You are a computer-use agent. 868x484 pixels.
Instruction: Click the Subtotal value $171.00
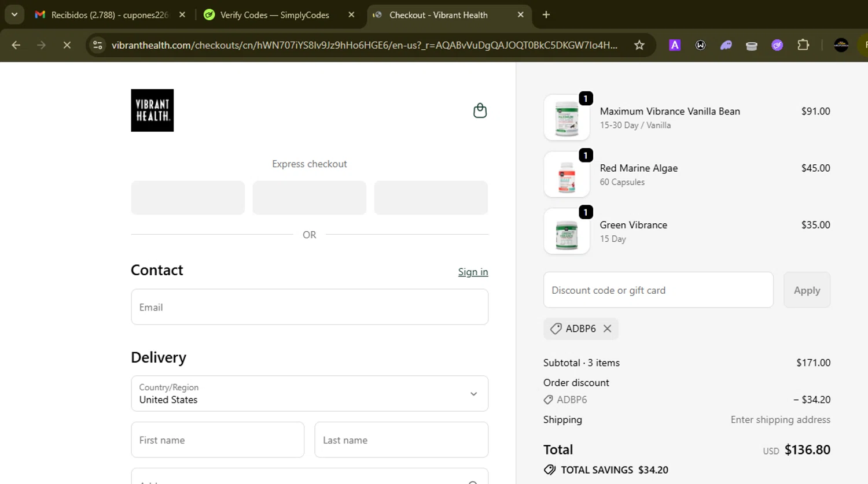tap(813, 363)
